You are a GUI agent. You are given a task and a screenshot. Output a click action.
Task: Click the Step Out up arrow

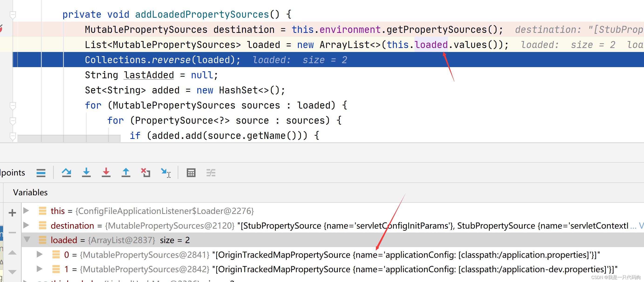(126, 173)
